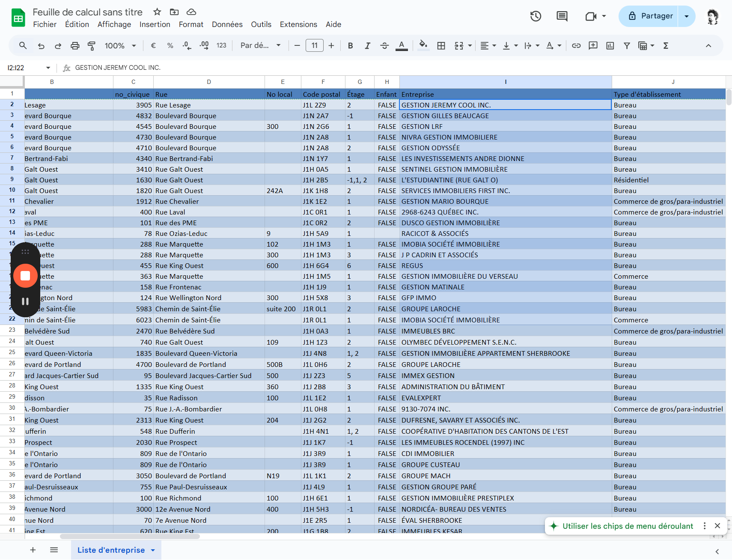Show the all sheets list
The width and height of the screenshot is (732, 560).
point(54,550)
